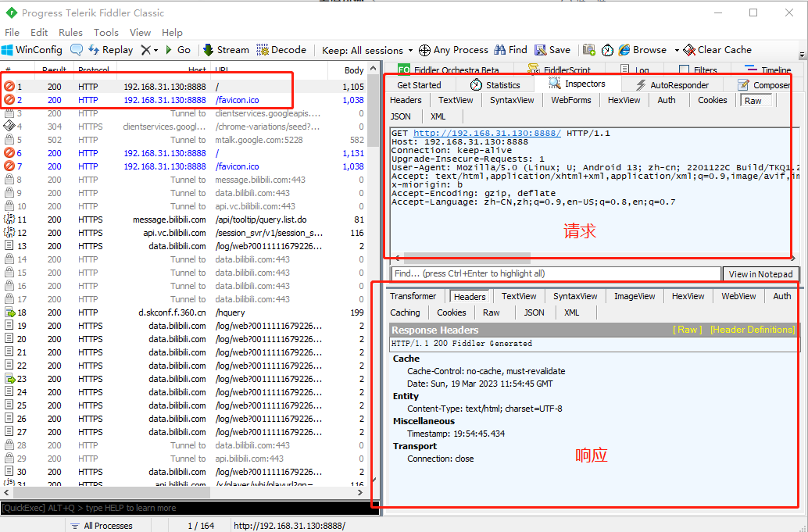This screenshot has width=808, height=532.
Task: Select the request WebForms inspector tab
Action: [571, 101]
